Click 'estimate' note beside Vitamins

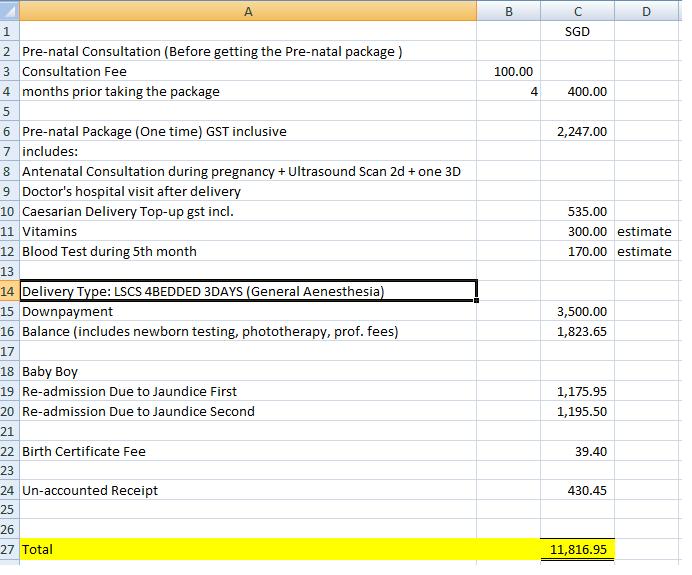tap(646, 231)
